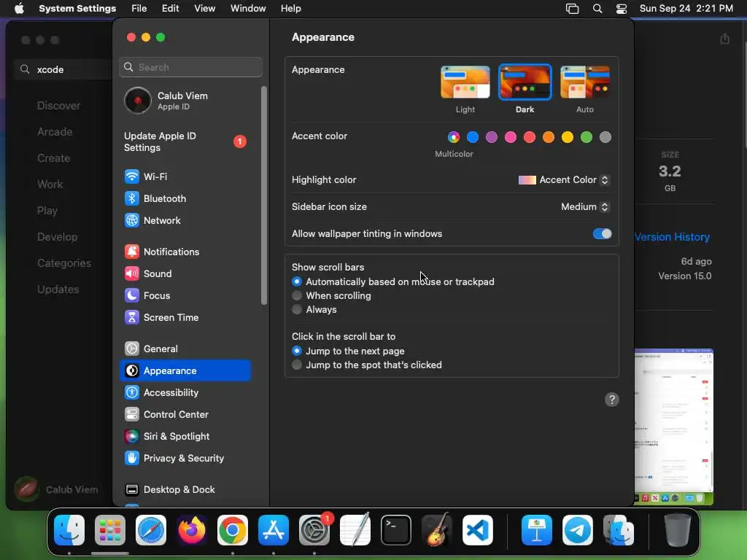Open Update Apple ID Settings
The height and width of the screenshot is (560, 747).
185,142
